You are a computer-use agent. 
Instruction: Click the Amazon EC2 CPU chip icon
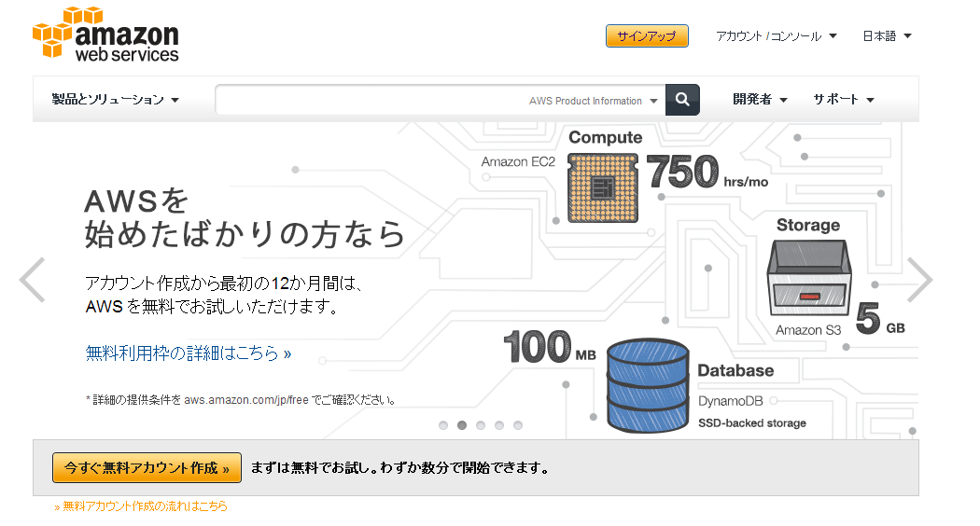[603, 188]
